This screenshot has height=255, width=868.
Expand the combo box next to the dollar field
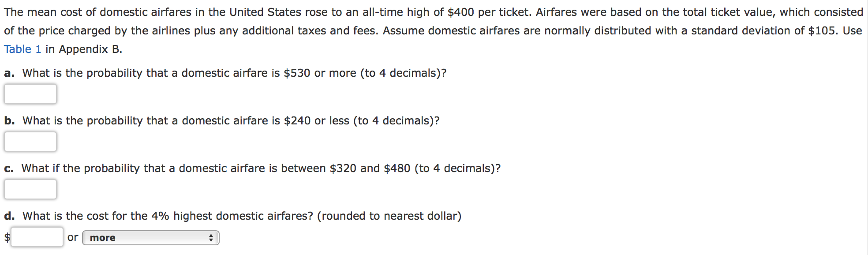point(150,237)
